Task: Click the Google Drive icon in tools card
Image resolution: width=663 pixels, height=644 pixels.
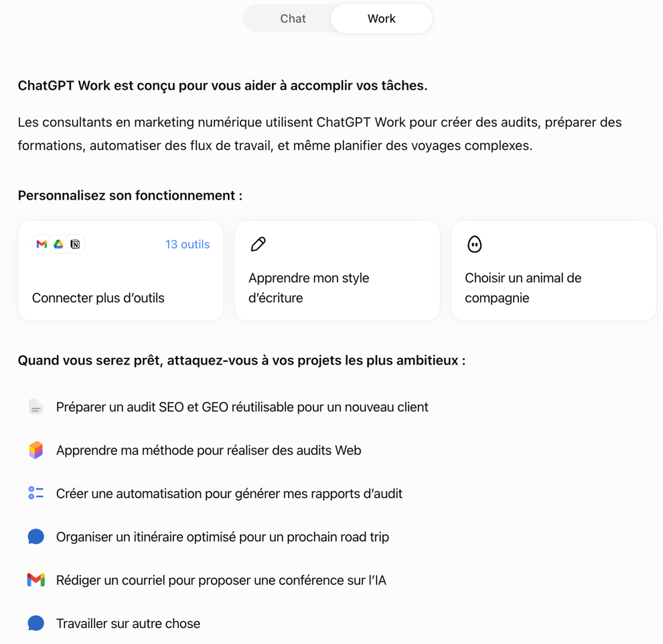Action: click(x=58, y=244)
